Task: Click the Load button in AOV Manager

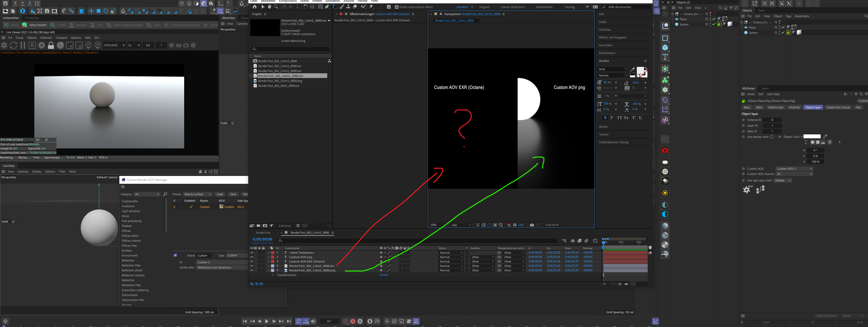Action: click(x=219, y=194)
